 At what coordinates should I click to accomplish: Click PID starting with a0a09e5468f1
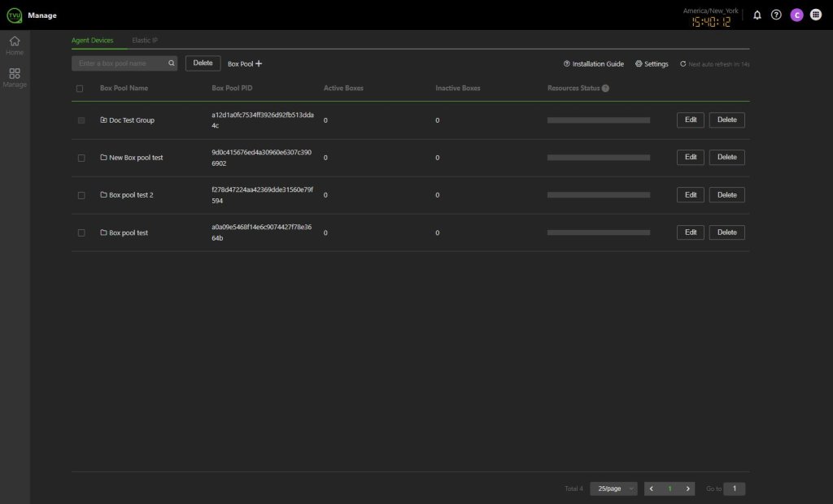click(x=261, y=232)
